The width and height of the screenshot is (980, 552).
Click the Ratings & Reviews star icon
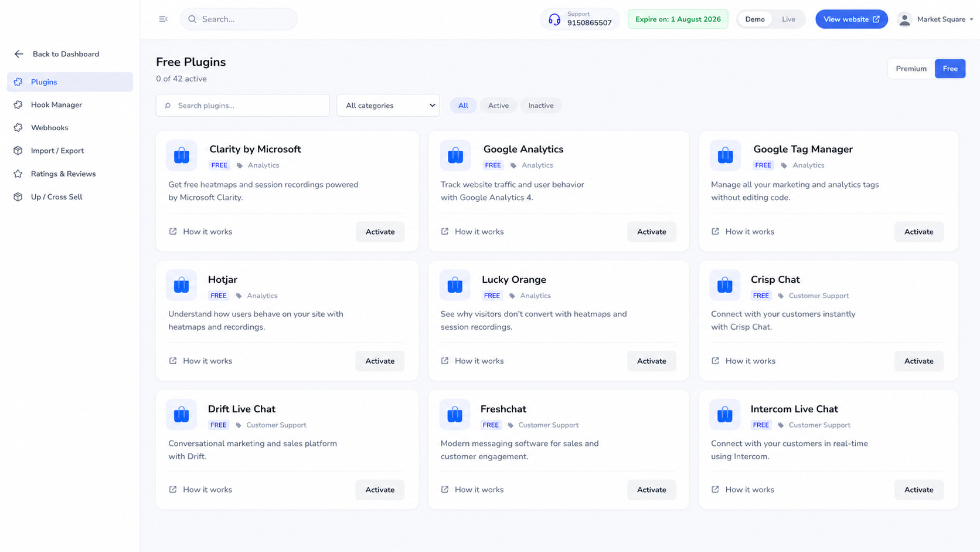click(18, 174)
